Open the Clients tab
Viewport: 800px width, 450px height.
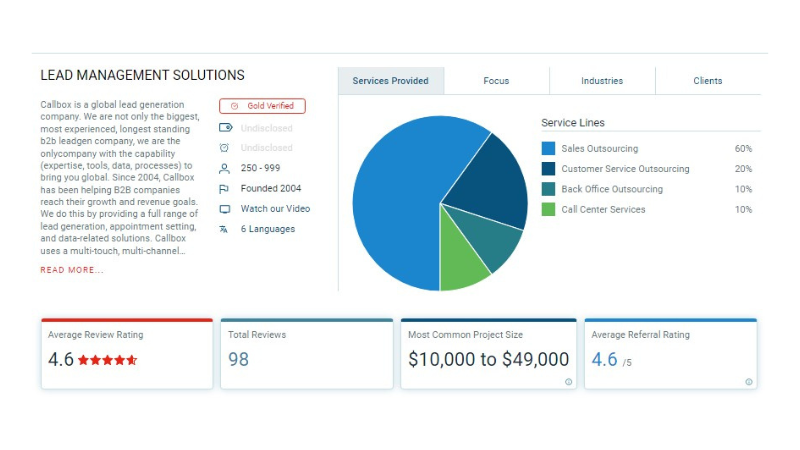point(708,81)
